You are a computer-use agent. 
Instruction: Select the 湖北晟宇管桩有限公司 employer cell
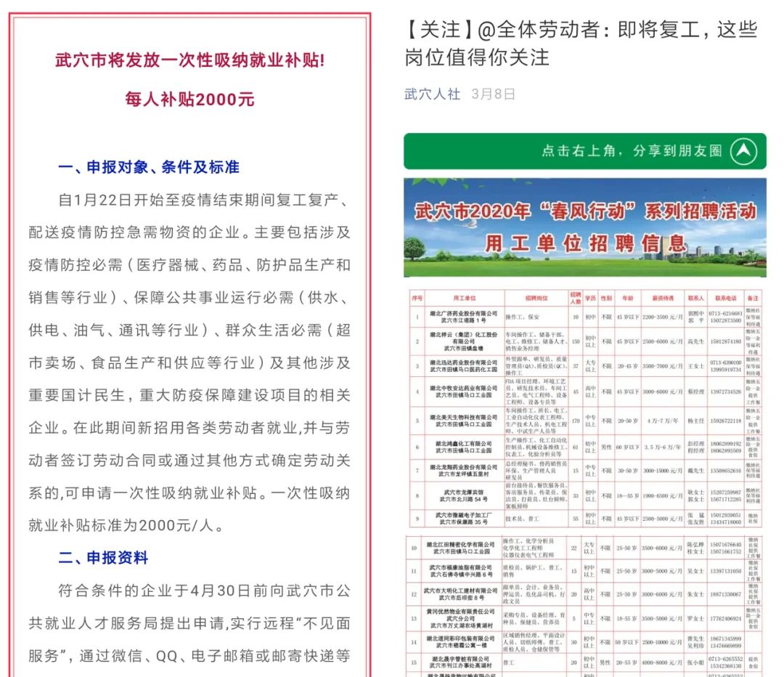[x=460, y=662]
